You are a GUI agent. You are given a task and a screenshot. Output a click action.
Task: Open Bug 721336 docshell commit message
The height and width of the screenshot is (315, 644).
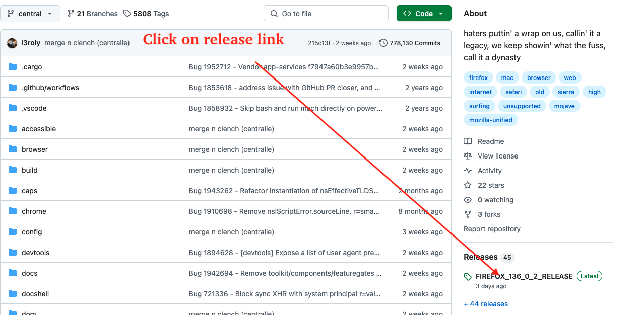[x=285, y=294]
